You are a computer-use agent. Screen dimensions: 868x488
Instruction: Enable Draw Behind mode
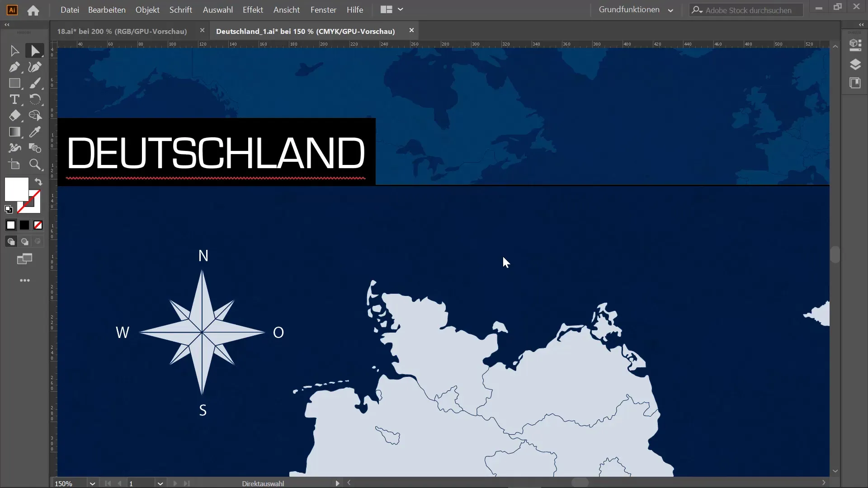point(25,242)
